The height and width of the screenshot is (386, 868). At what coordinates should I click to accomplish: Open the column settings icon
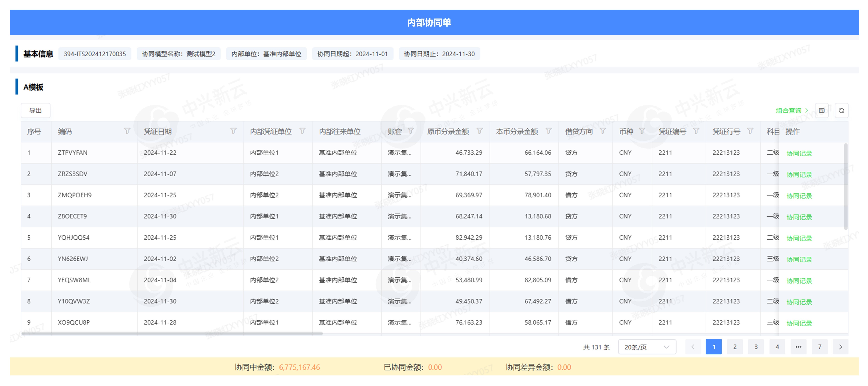click(x=821, y=111)
